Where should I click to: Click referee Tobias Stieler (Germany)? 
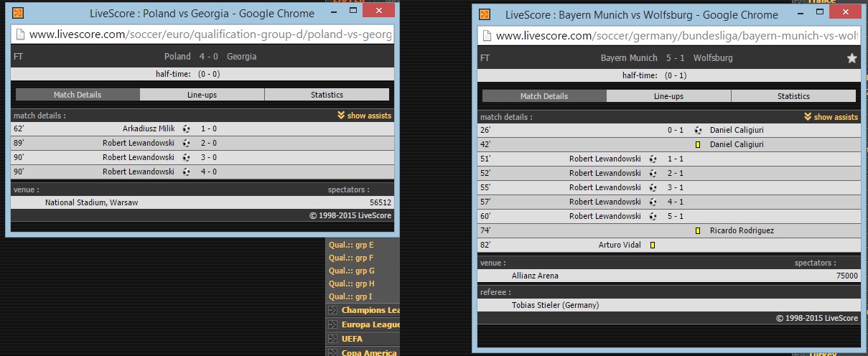pyautogui.click(x=555, y=305)
